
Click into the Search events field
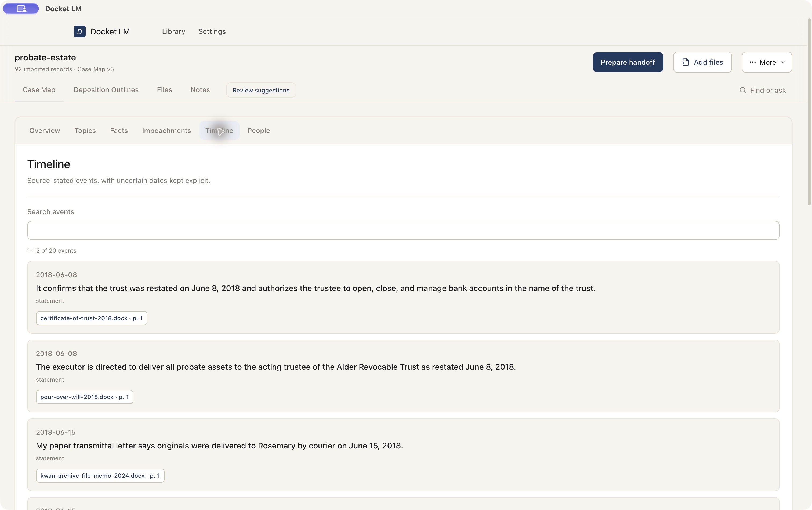pyautogui.click(x=403, y=230)
